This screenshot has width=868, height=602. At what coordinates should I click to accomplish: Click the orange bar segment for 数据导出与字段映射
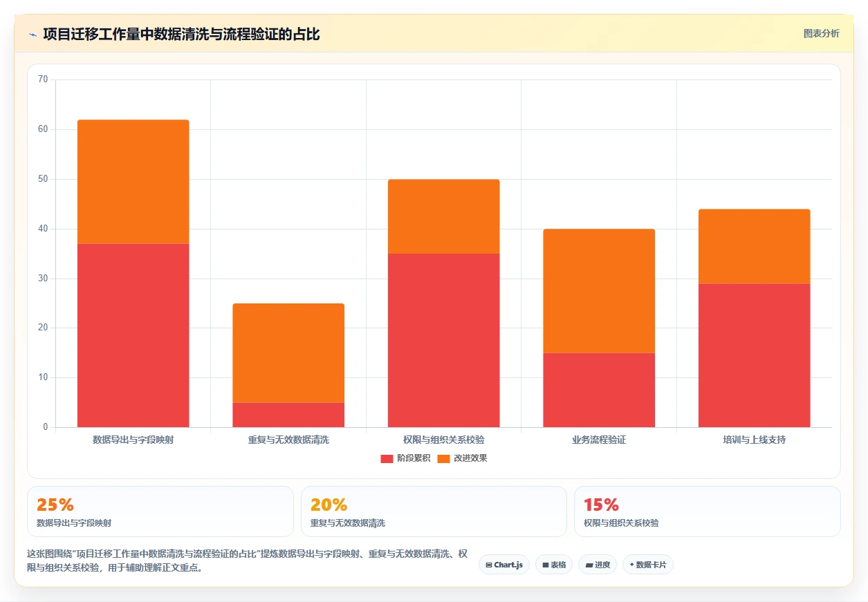tap(133, 182)
